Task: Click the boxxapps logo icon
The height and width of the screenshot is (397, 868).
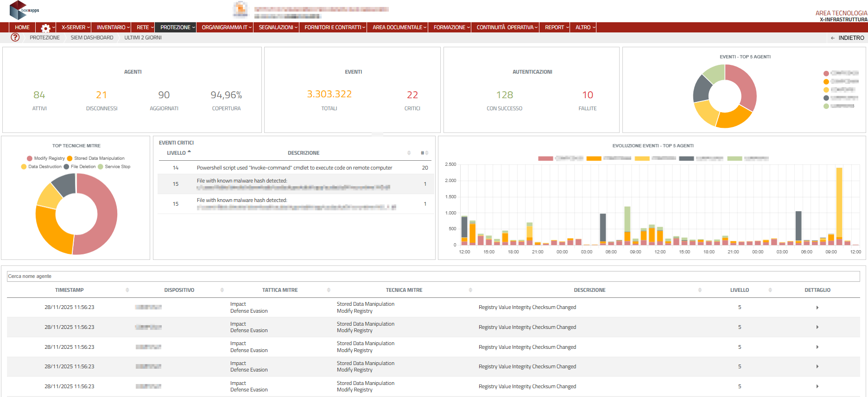Action: click(x=19, y=9)
